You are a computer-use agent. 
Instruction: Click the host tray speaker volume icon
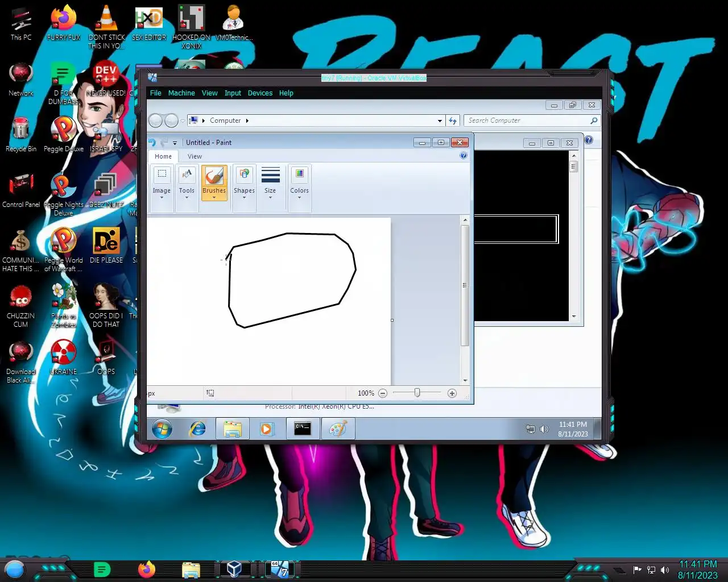point(665,570)
